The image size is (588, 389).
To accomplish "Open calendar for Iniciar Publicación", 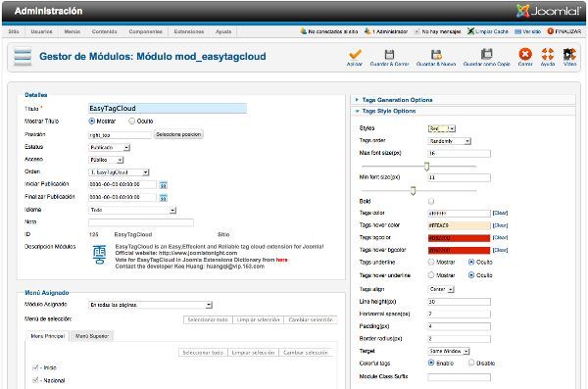I will [x=163, y=185].
